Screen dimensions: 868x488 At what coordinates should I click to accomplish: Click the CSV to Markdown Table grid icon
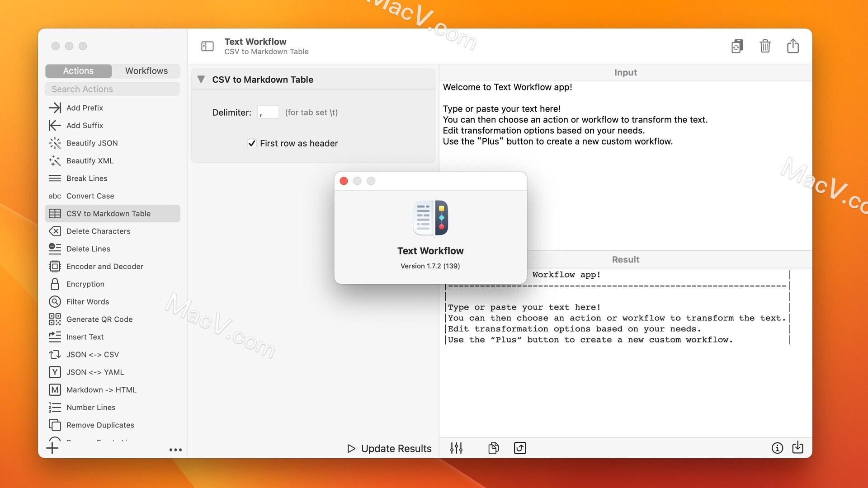[x=55, y=213]
